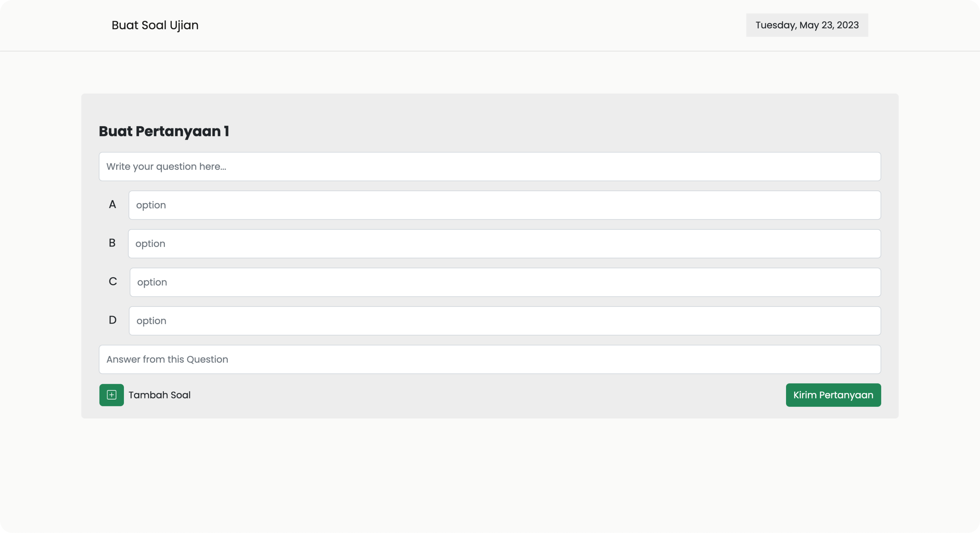The image size is (980, 533).
Task: Click the option A input field
Action: tap(505, 205)
